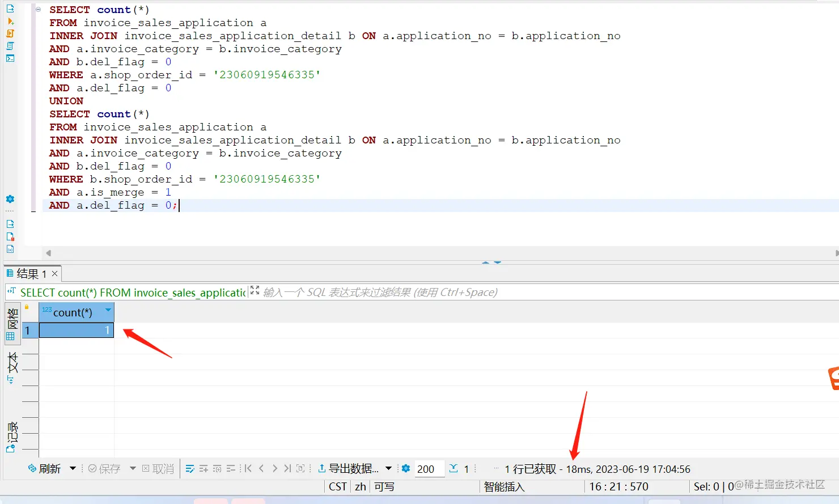Edit the 200 fetch size field

point(429,469)
